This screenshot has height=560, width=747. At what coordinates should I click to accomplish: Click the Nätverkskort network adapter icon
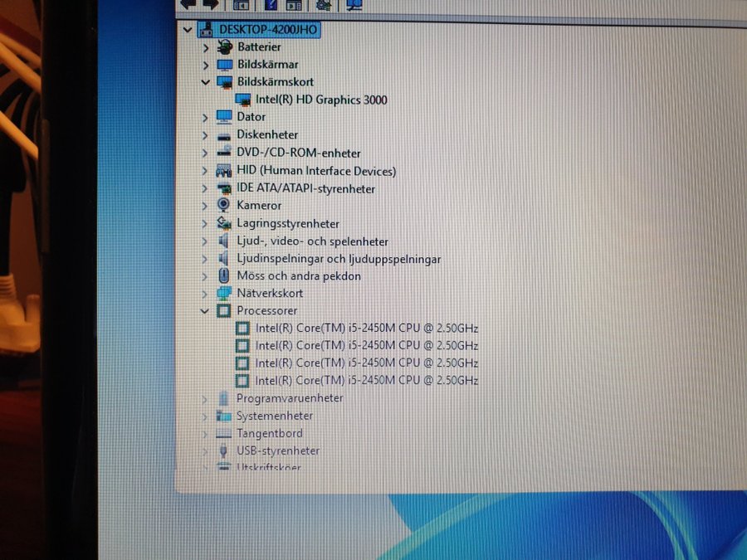(223, 294)
